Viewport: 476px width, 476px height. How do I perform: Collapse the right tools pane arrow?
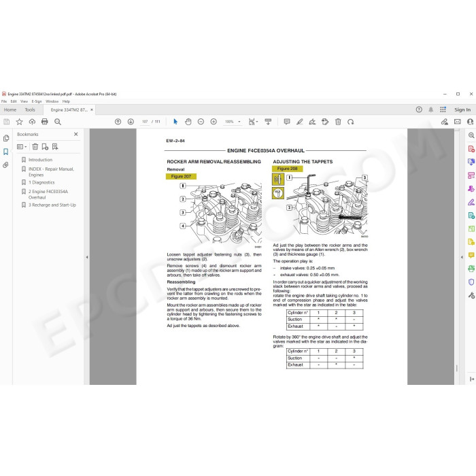(x=462, y=257)
